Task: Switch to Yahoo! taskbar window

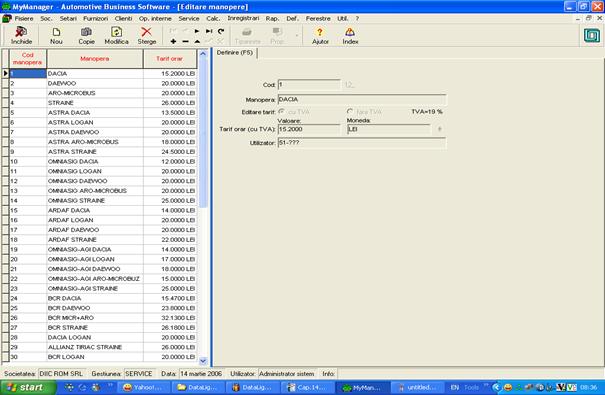Action: point(143,387)
